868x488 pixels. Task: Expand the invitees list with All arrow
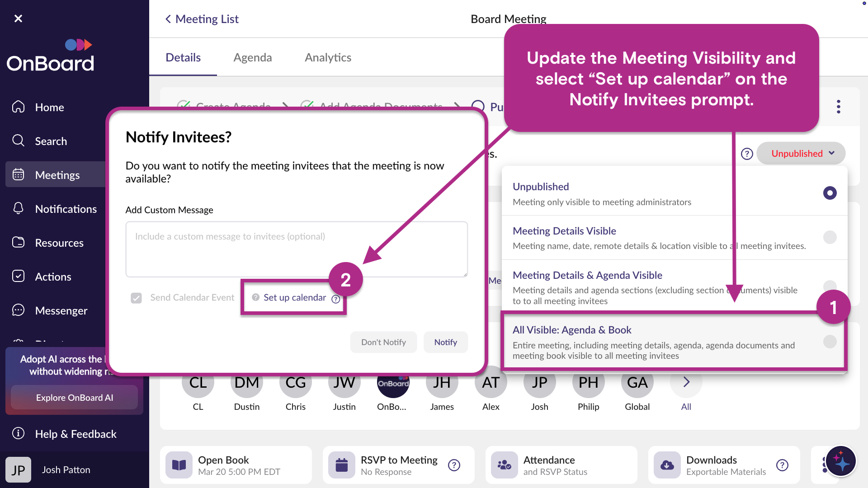tap(686, 382)
